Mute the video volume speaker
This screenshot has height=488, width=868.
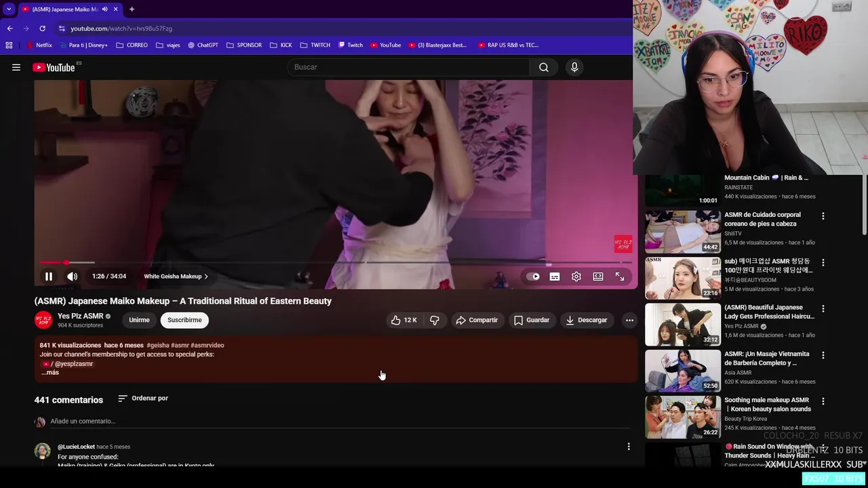click(x=73, y=277)
